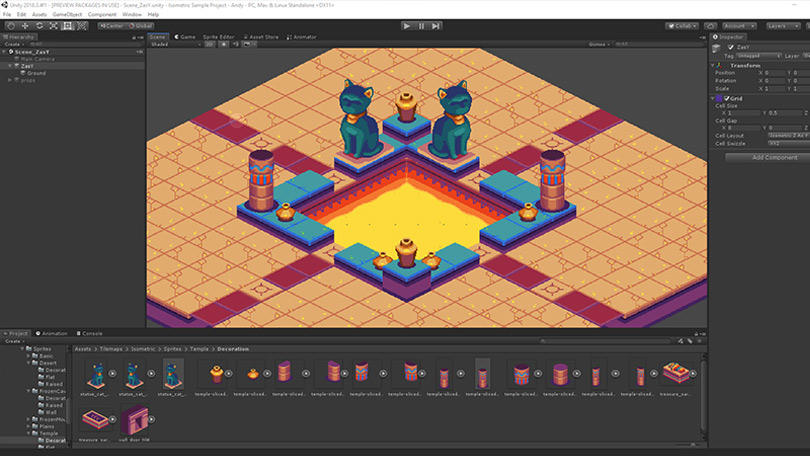The height and width of the screenshot is (456, 810).
Task: Open the Edit menu
Action: point(21,14)
